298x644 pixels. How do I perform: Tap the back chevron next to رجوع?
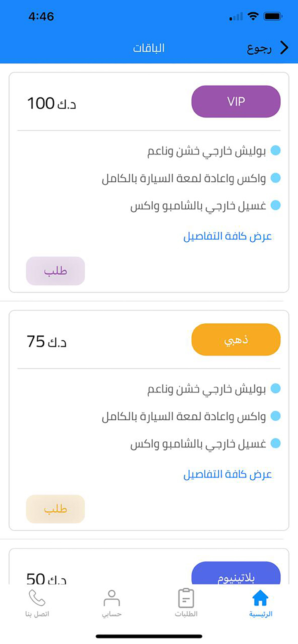coord(284,47)
